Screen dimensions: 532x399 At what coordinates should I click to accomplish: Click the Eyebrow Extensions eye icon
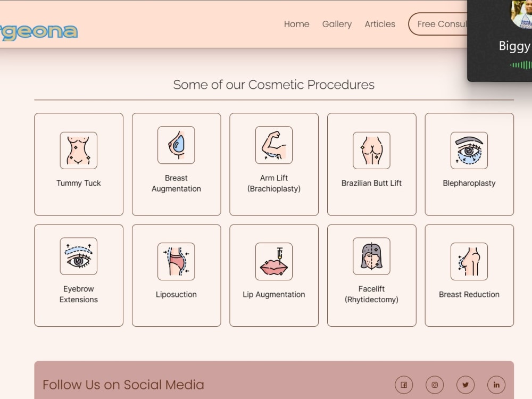[x=78, y=256]
